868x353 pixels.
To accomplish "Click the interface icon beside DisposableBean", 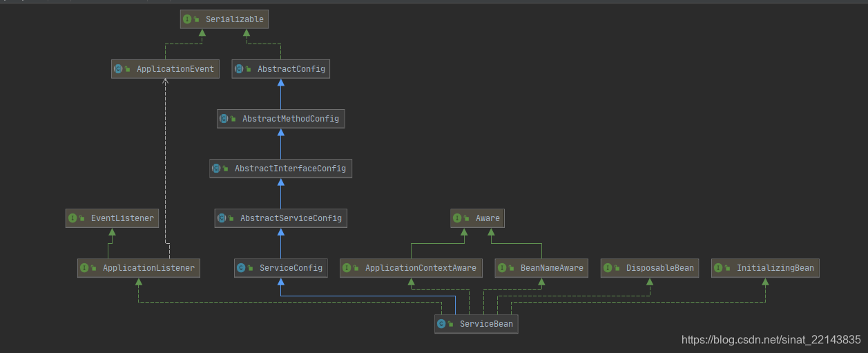I will pyautogui.click(x=608, y=268).
